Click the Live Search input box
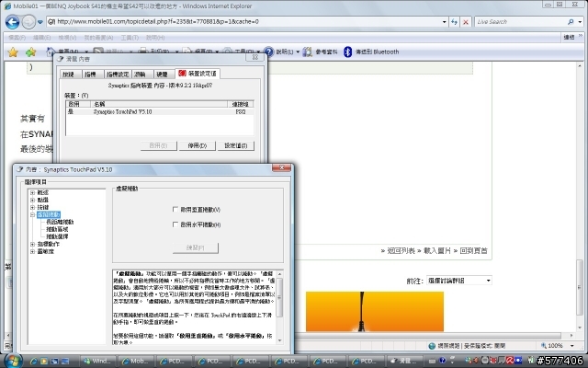The width and height of the screenshot is (588, 368). coord(521,22)
